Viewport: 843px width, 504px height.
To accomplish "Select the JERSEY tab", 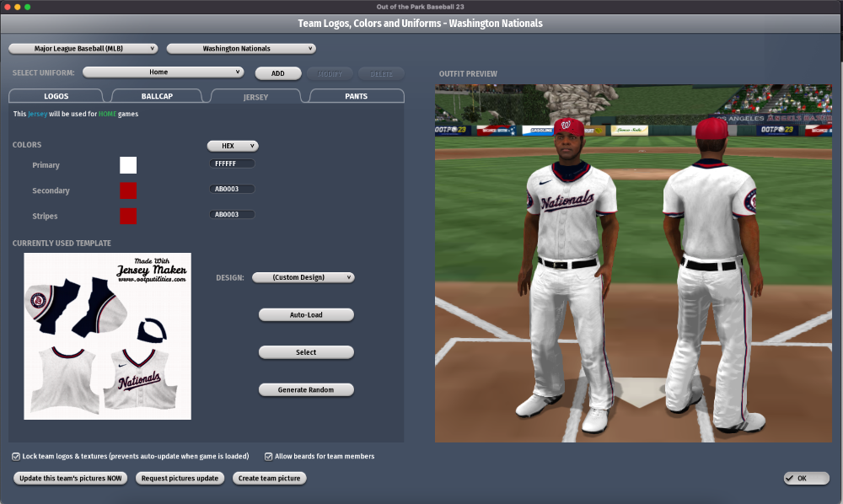I will 255,97.
